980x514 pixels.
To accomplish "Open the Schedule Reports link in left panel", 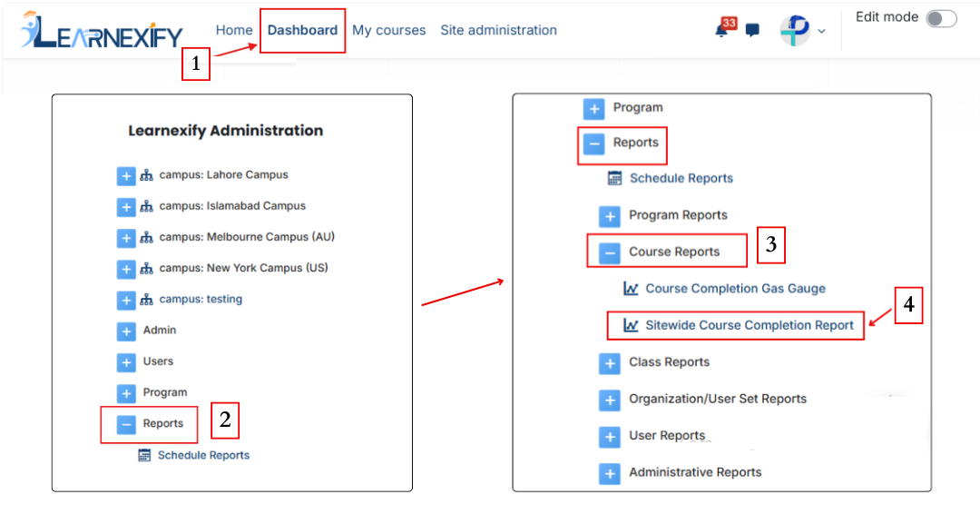I will pyautogui.click(x=204, y=455).
